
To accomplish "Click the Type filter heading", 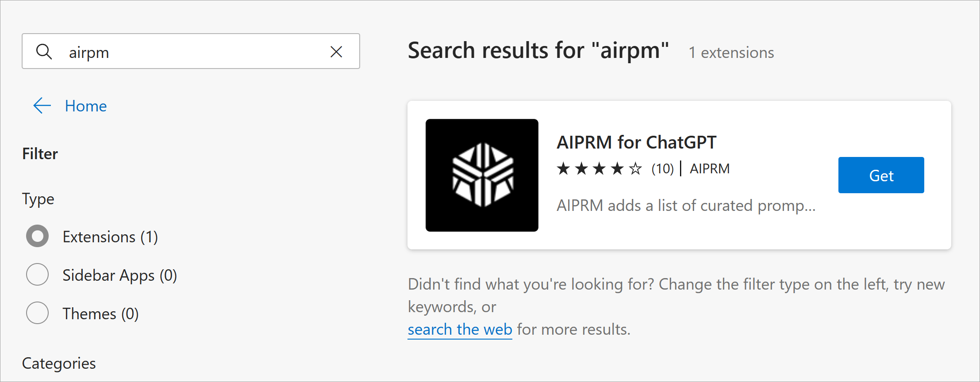I will click(x=38, y=199).
